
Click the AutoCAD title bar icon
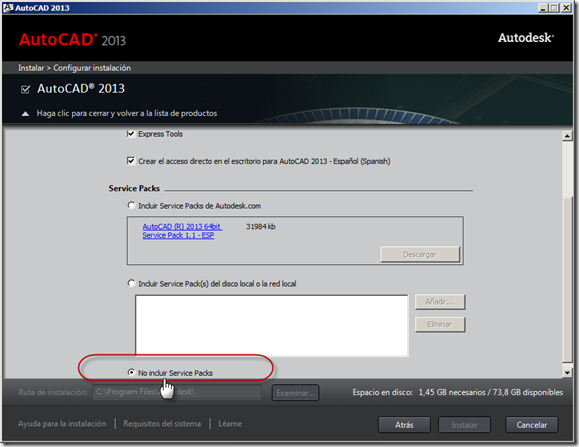coord(8,7)
